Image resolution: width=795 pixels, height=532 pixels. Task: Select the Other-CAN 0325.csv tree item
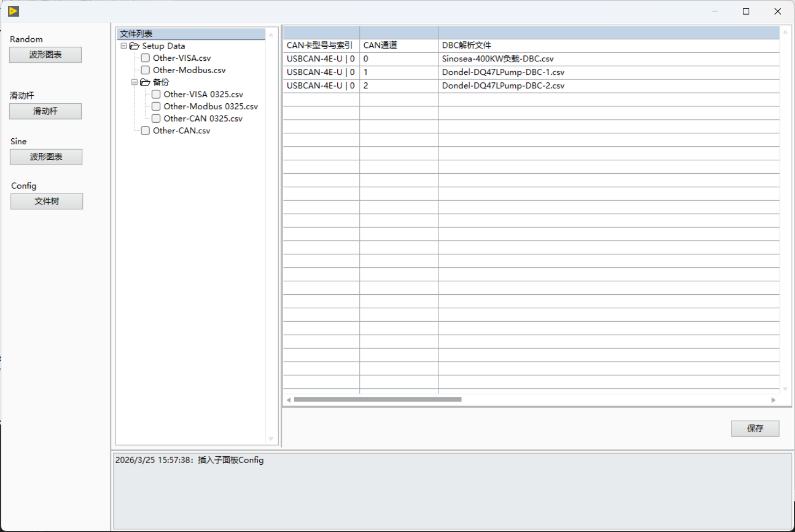click(x=203, y=119)
